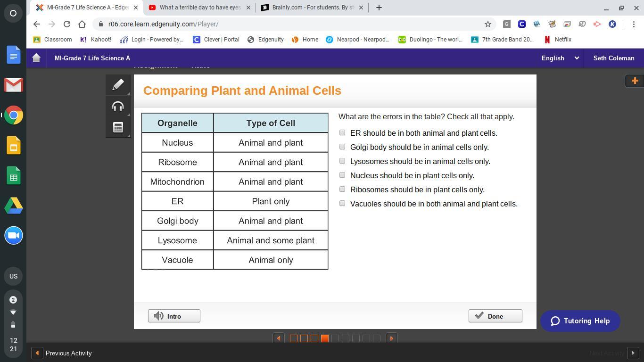
Task: Open the blue C extension icon
Action: coord(522,24)
